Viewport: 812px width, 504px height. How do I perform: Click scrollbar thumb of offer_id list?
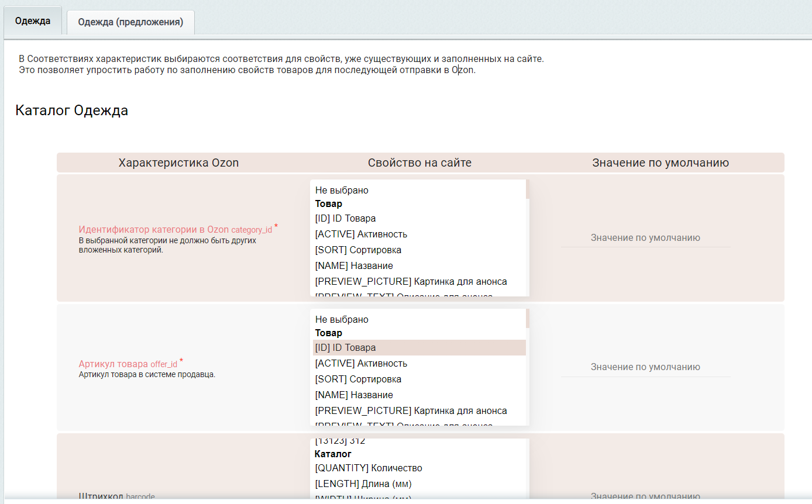click(x=528, y=319)
